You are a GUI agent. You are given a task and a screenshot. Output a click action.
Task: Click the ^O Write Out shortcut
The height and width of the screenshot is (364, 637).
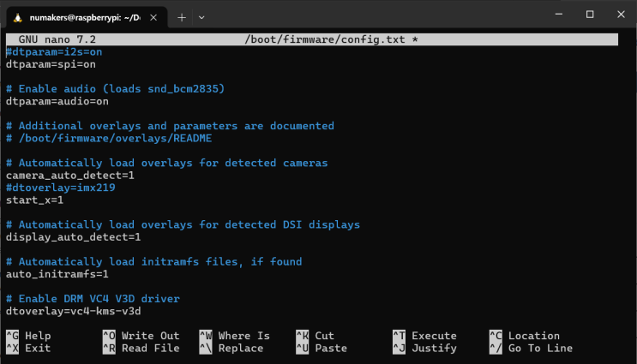[141, 336]
